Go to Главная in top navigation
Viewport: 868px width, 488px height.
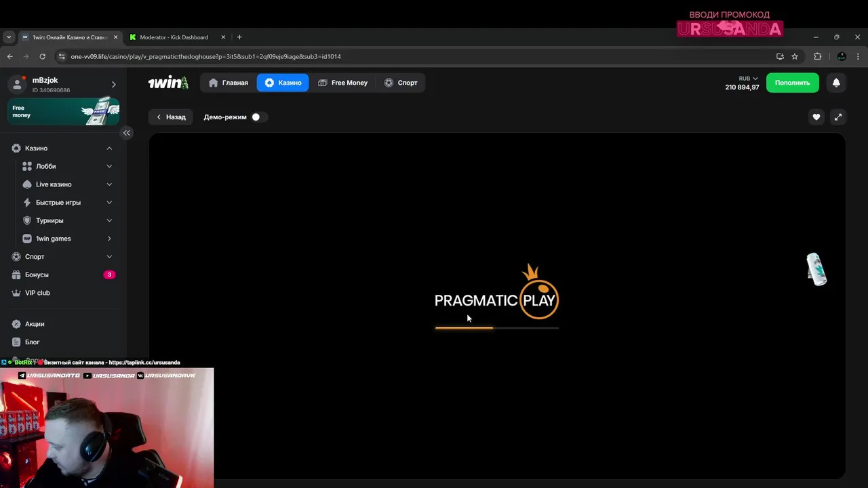click(229, 83)
